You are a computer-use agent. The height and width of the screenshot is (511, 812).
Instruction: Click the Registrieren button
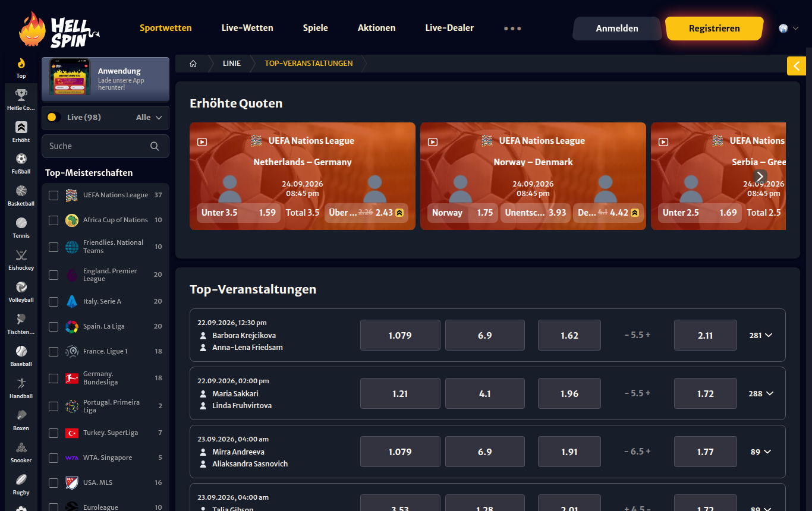(714, 29)
